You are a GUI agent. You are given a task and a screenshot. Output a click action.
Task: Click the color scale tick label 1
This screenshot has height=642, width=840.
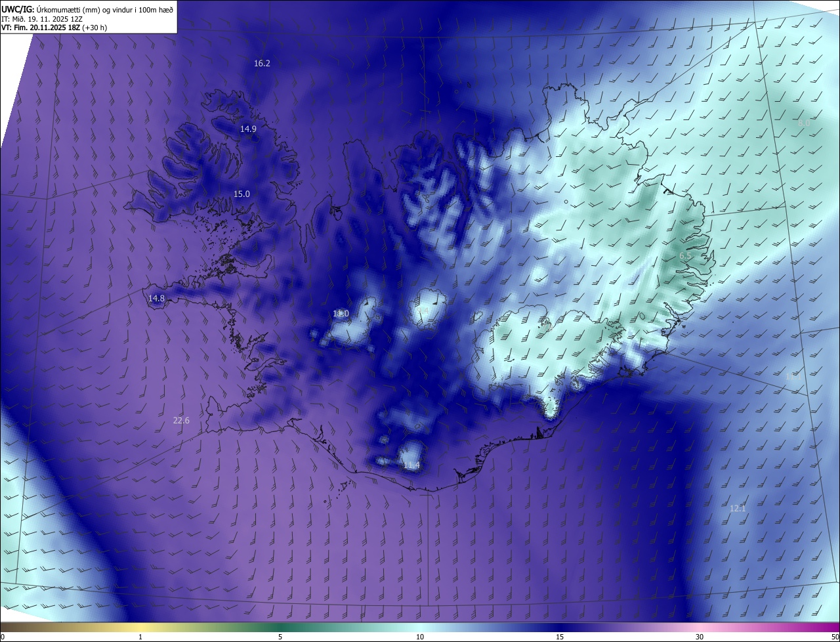(x=140, y=637)
